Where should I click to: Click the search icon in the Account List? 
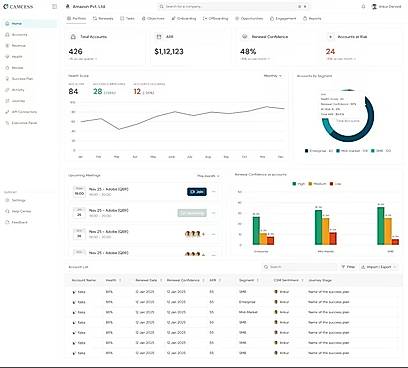coord(266,267)
